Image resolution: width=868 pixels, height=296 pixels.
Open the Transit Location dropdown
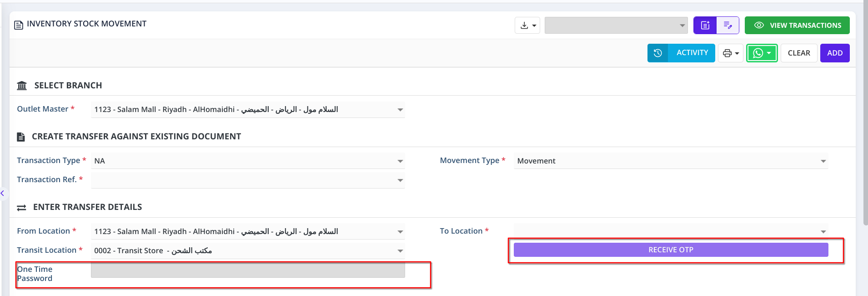point(400,251)
